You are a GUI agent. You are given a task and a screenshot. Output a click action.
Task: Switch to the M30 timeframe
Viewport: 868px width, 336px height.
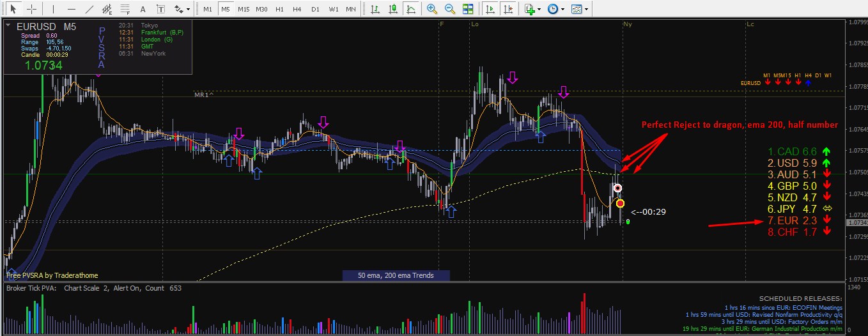tap(261, 9)
